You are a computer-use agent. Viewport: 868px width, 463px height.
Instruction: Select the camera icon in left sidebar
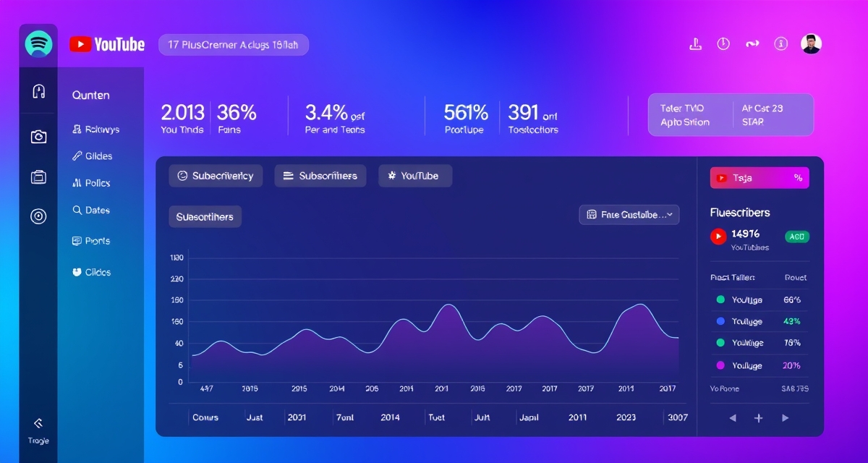tap(39, 137)
